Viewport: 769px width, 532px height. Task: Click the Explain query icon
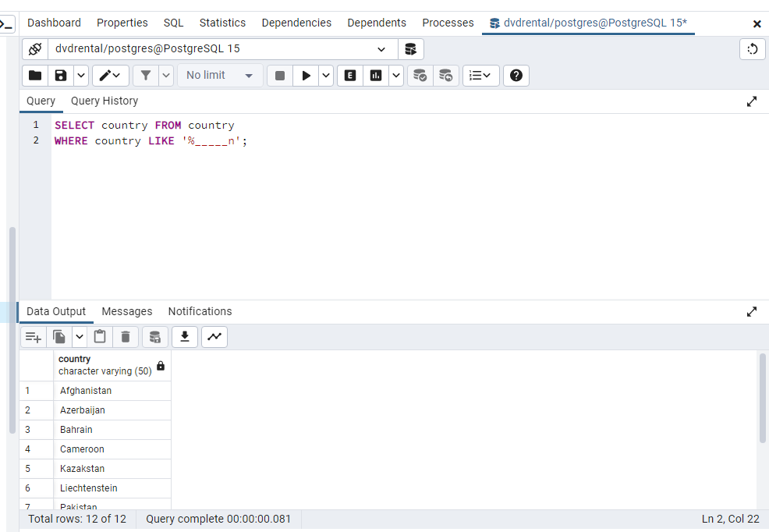[x=350, y=76]
